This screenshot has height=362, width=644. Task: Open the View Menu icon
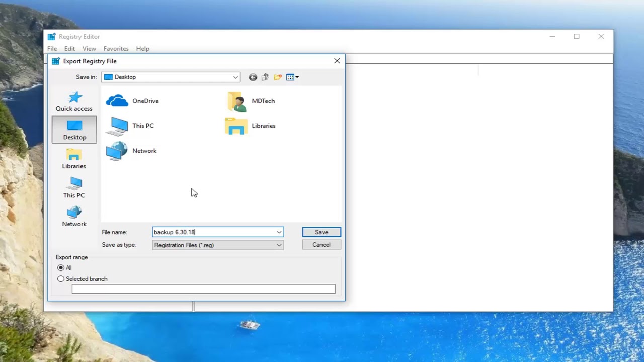(291, 77)
